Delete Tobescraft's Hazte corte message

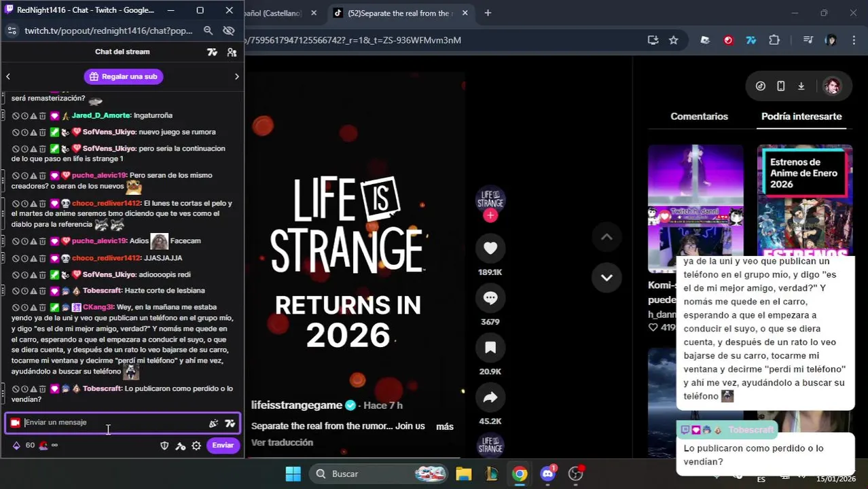[x=42, y=291]
